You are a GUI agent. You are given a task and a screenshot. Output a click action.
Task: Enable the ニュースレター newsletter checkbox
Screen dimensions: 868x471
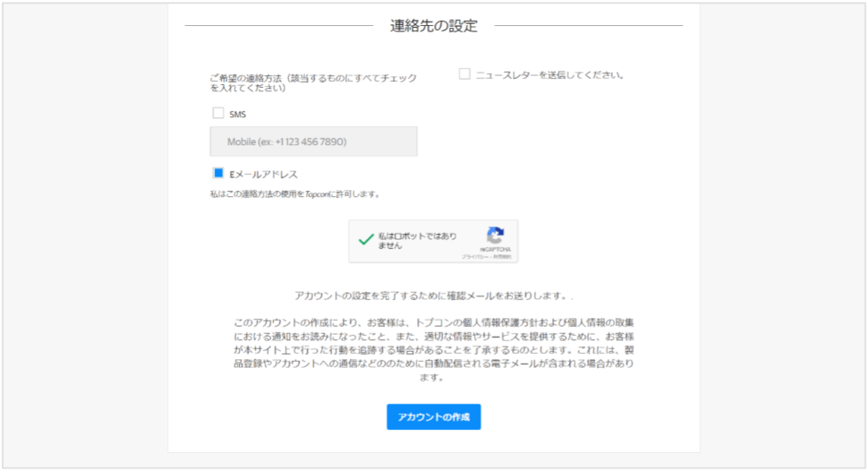click(464, 74)
